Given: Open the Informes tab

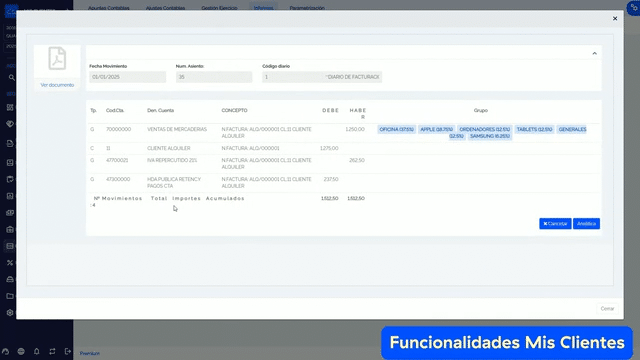Looking at the screenshot, I should (263, 8).
